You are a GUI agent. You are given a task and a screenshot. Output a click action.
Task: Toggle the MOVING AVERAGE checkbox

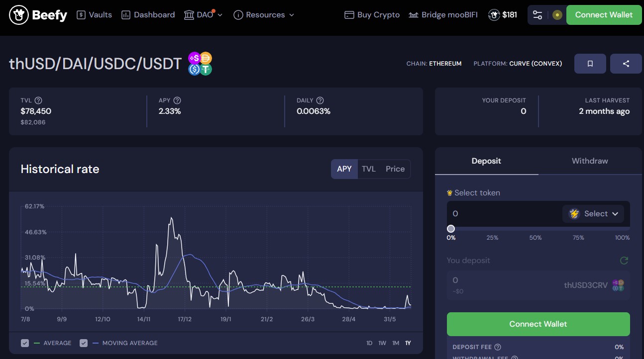(x=84, y=343)
